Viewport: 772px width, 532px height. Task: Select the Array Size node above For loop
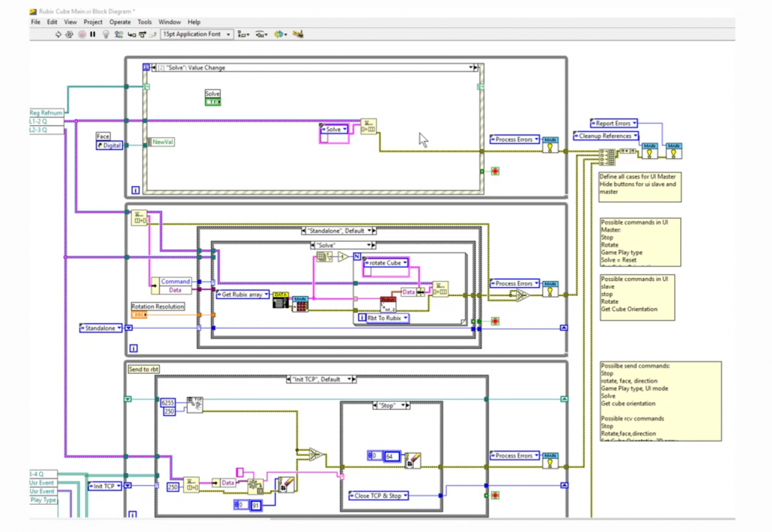[x=324, y=257]
